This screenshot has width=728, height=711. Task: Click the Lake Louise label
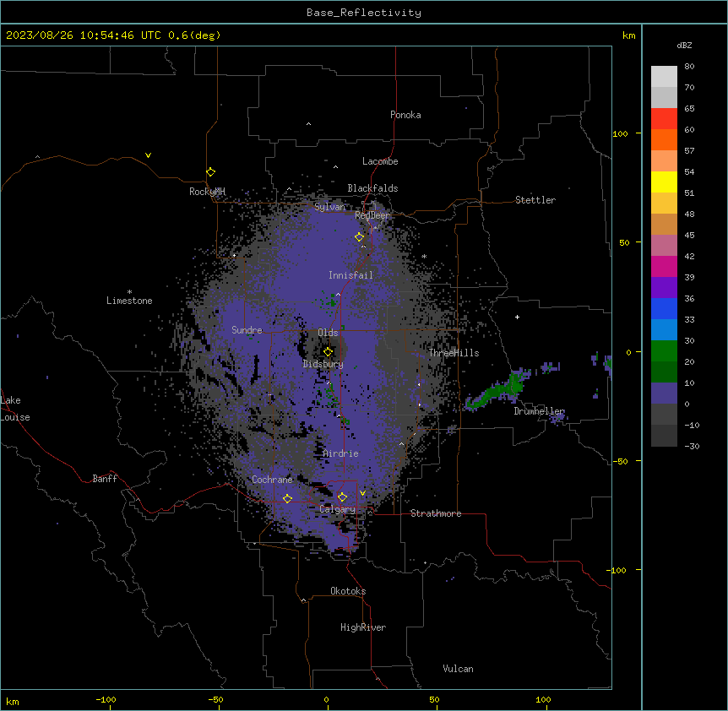pos(14,409)
